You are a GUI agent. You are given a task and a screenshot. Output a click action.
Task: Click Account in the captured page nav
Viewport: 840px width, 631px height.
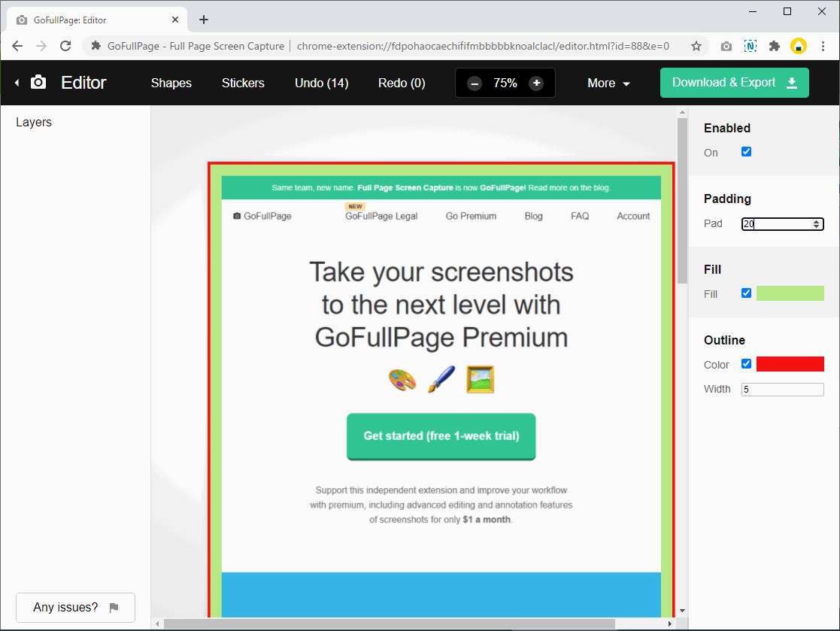(633, 216)
